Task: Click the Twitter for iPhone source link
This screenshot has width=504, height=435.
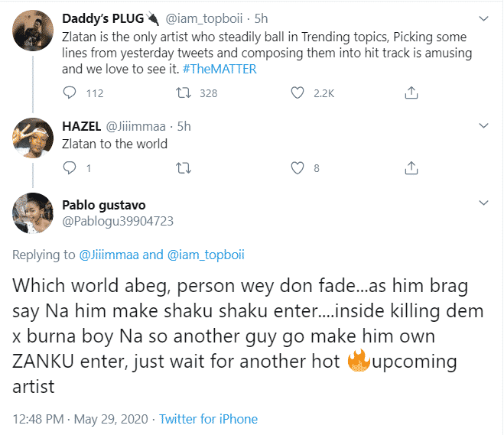Action: [209, 419]
